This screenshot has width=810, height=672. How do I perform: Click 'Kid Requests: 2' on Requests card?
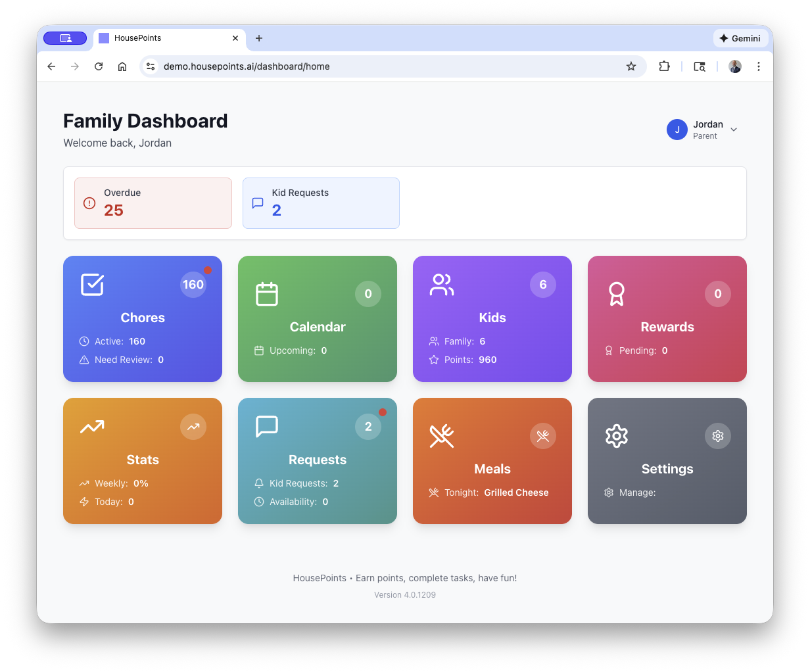(297, 483)
